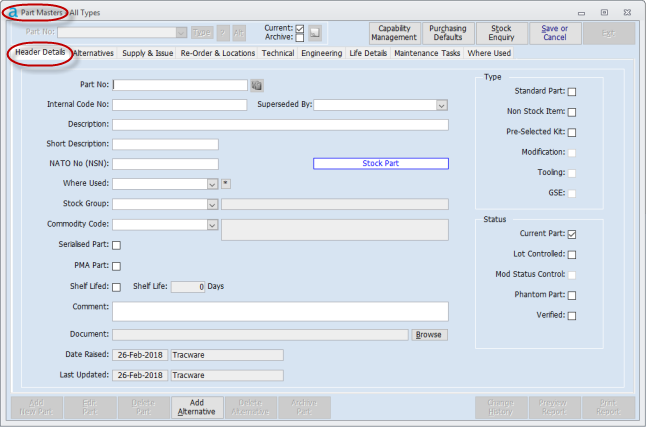This screenshot has height=427, width=646.
Task: Uncheck the Current Part status checkbox
Action: [572, 234]
